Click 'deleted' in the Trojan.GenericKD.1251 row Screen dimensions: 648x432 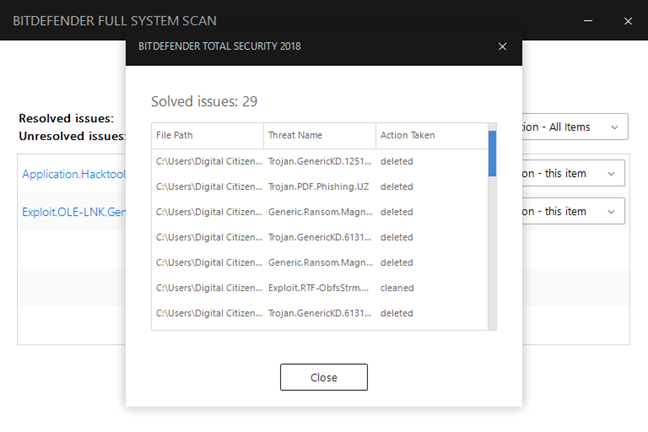397,161
